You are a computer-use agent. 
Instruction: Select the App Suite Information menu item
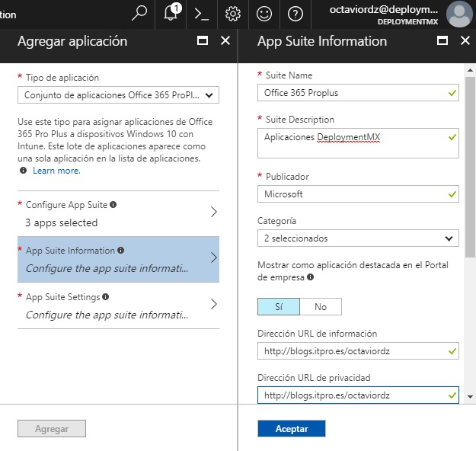point(118,259)
